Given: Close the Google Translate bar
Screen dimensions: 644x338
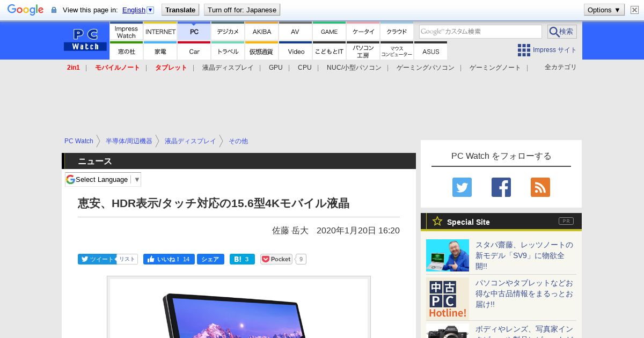Looking at the screenshot, I should point(634,10).
